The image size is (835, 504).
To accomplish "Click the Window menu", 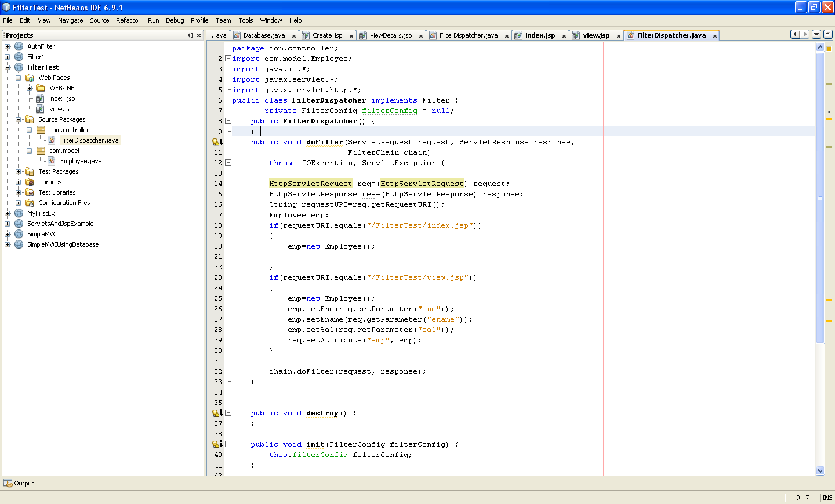I will [271, 20].
